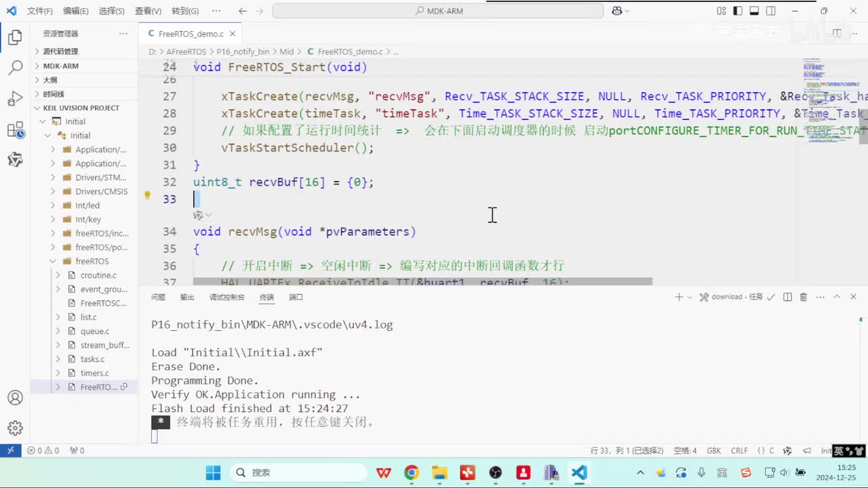This screenshot has height=488, width=868.
Task: Open the remote window indicator in the status bar
Action: (11, 450)
